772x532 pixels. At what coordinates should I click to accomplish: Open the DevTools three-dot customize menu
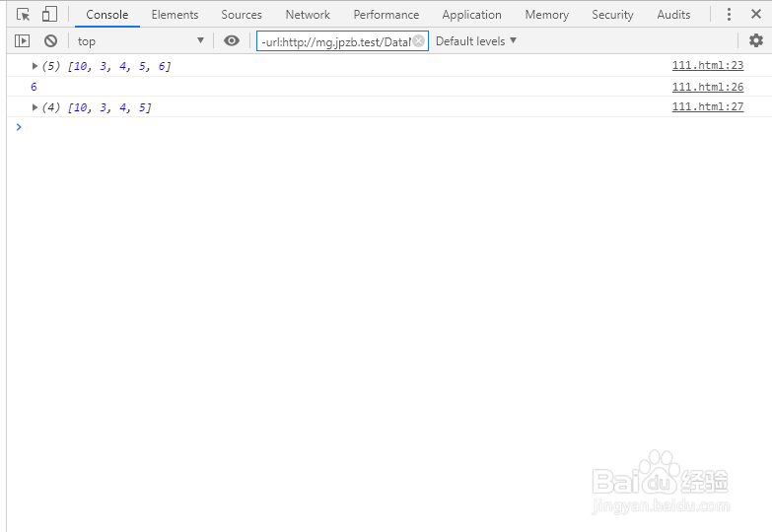coord(729,14)
